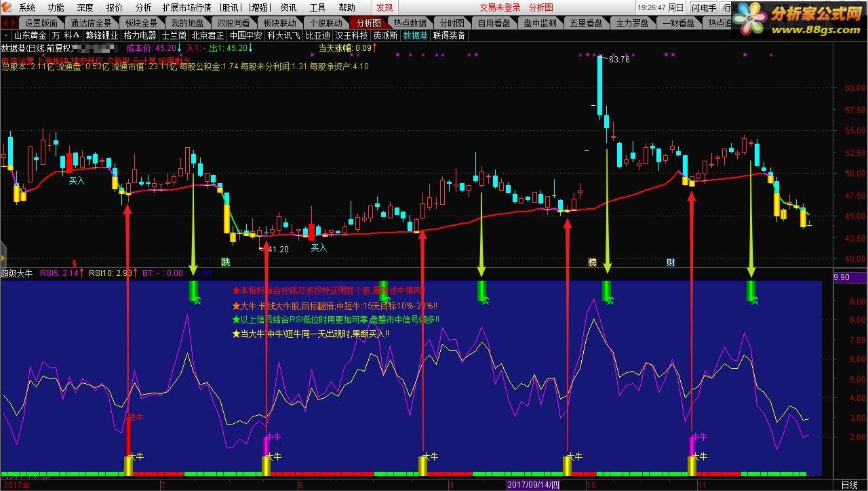Open the 扩展市场行情 menu

tap(186, 7)
